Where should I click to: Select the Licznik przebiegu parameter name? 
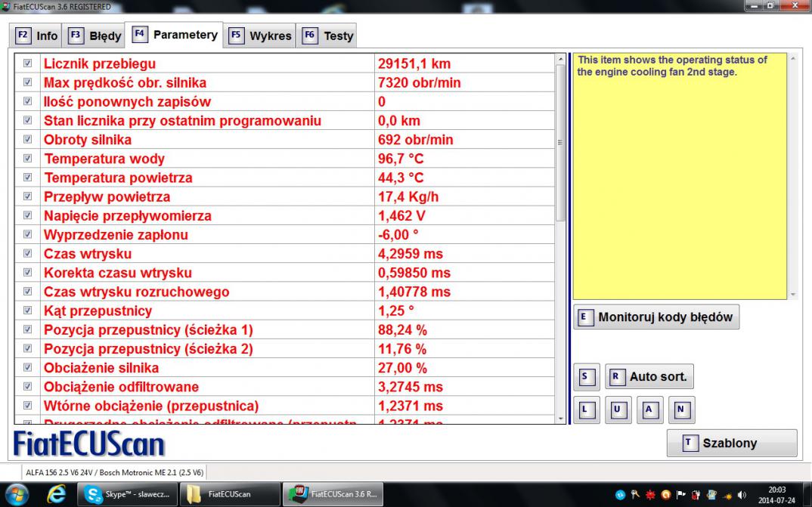coord(100,63)
